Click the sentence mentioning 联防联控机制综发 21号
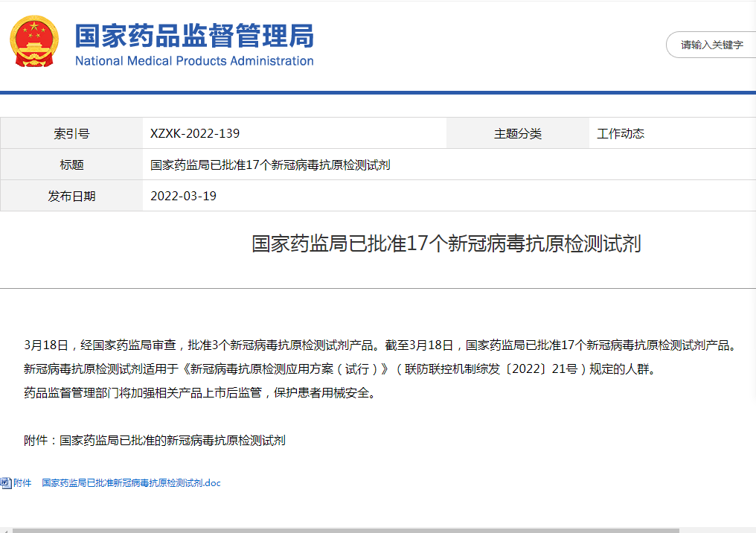Viewport: 756px width, 533px height. 338,368
